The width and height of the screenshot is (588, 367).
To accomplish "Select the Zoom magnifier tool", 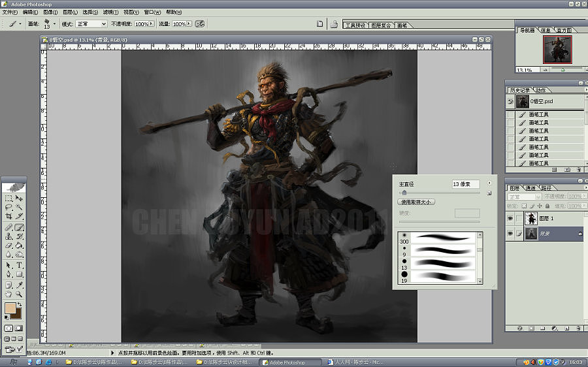I will (20, 295).
